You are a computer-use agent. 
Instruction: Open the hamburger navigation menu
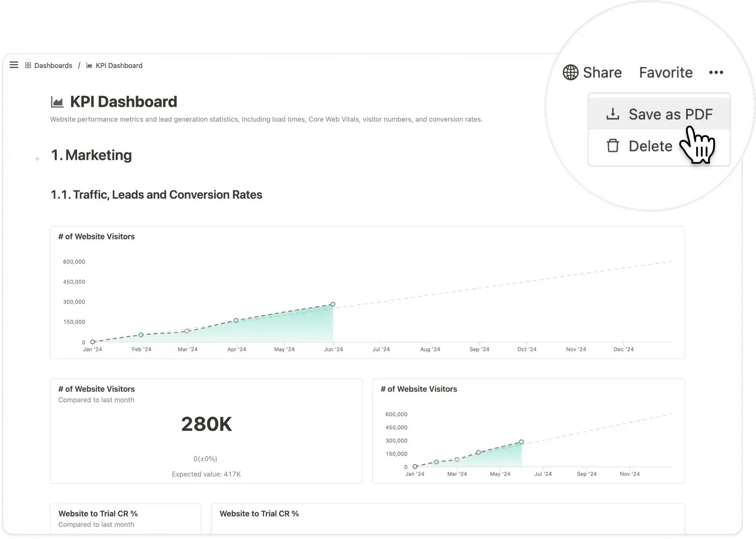click(x=14, y=65)
